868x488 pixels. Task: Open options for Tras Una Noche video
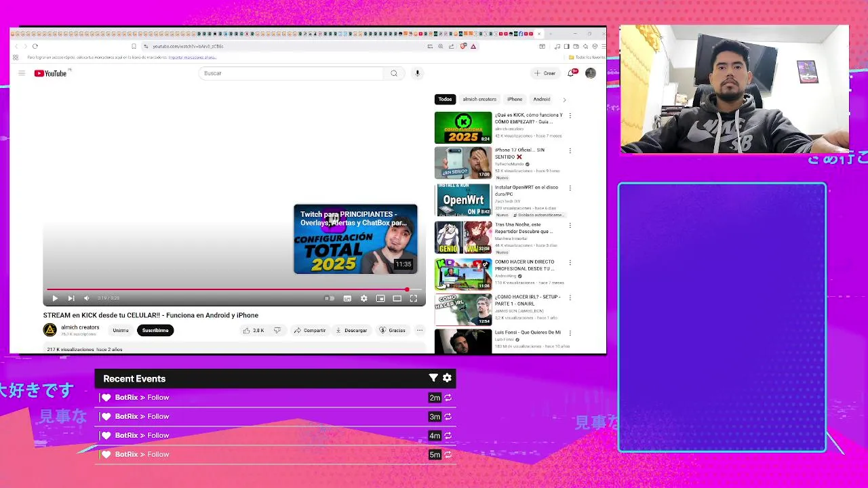click(x=570, y=226)
